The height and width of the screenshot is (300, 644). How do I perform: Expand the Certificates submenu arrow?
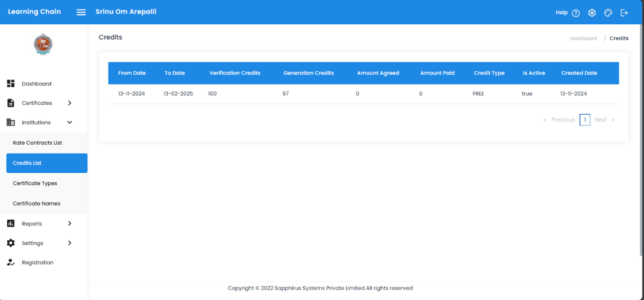click(69, 103)
